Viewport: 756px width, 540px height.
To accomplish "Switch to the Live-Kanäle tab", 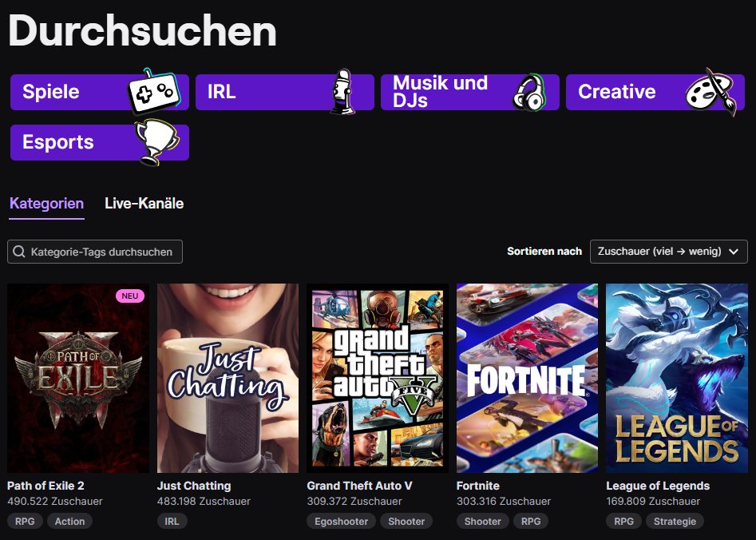I will point(144,204).
